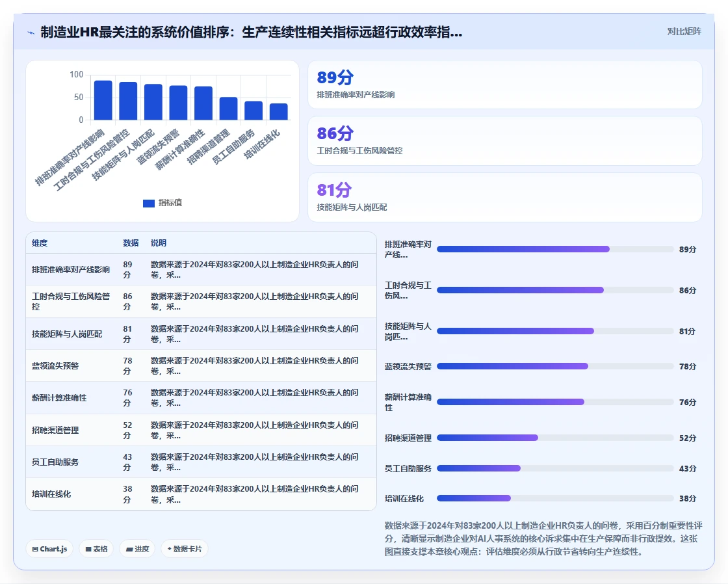Open the 86分 data card
This screenshot has height=584, width=728.
(505, 140)
